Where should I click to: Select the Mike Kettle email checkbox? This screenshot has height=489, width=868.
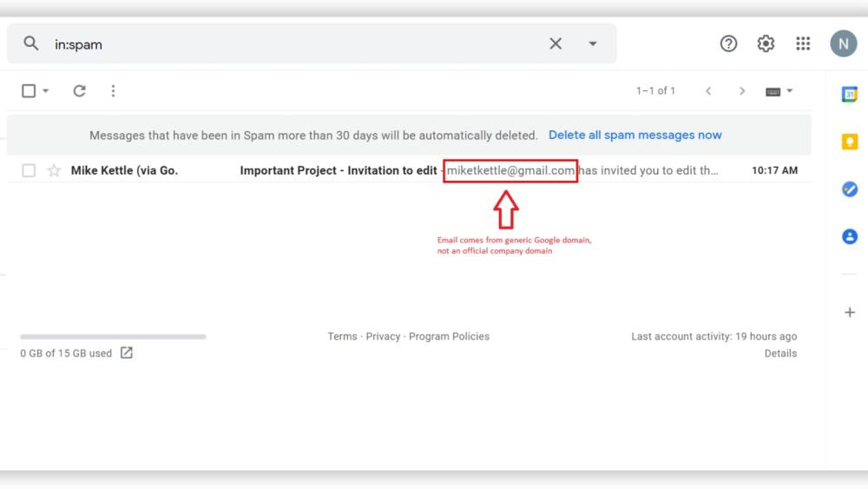29,170
